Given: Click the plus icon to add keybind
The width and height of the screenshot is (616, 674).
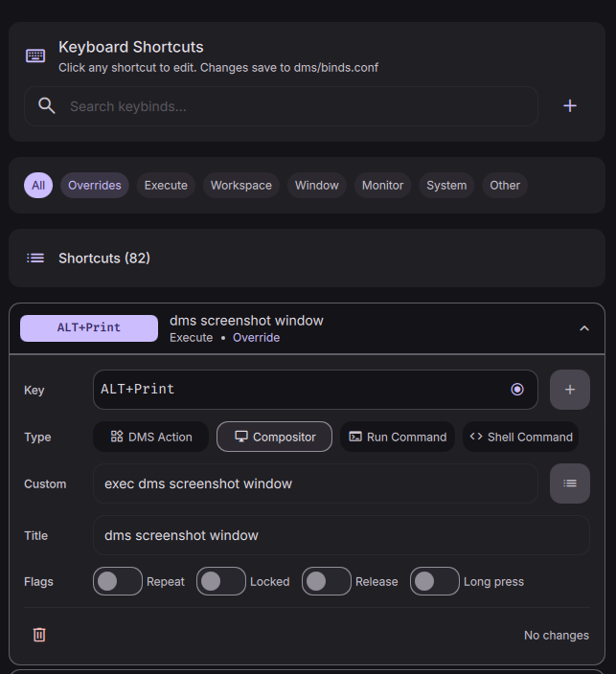Looking at the screenshot, I should (570, 106).
